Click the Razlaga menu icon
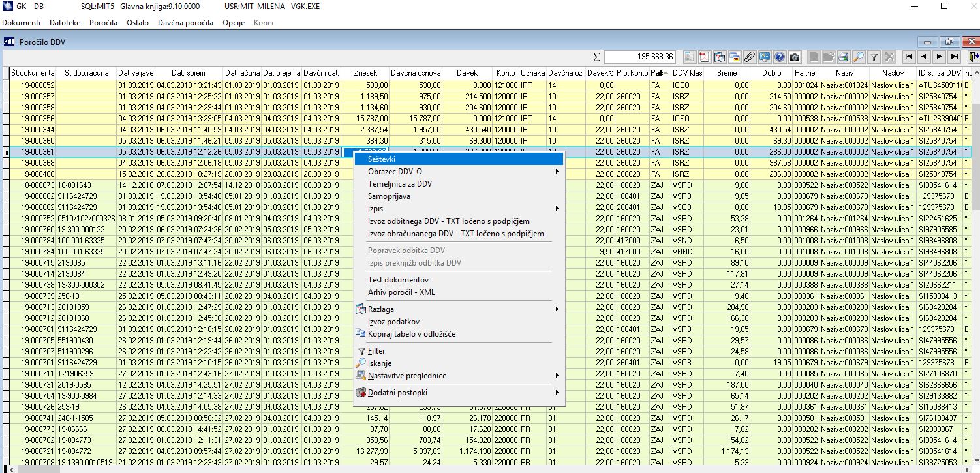The width and height of the screenshot is (980, 473). tap(361, 309)
